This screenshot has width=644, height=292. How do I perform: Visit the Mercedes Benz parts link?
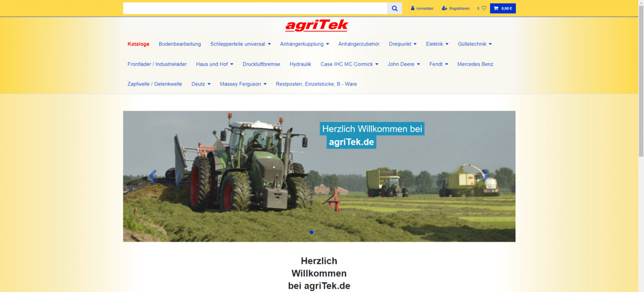[x=475, y=64]
